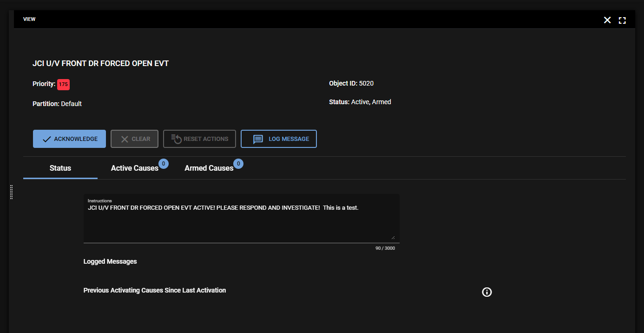Click the info icon beside Previous Activating Causes
The width and height of the screenshot is (644, 333).
pyautogui.click(x=486, y=292)
